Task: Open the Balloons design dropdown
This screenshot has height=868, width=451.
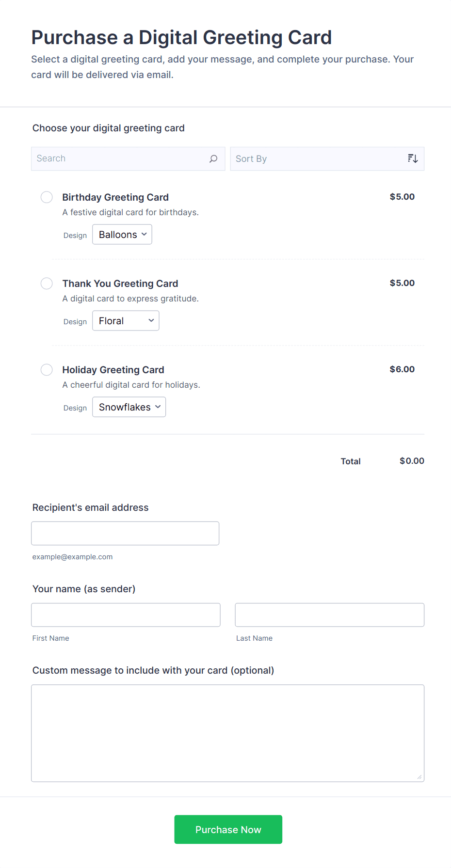Action: tap(122, 235)
